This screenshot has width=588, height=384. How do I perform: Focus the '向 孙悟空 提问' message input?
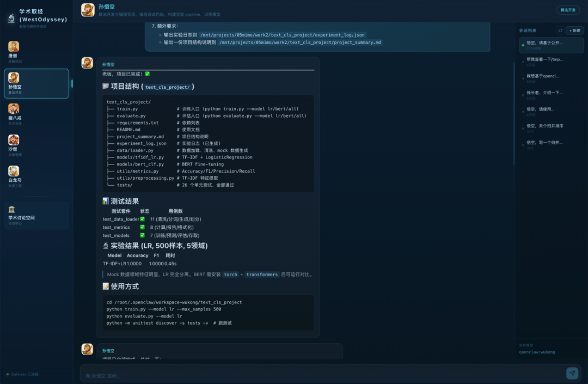[321, 375]
